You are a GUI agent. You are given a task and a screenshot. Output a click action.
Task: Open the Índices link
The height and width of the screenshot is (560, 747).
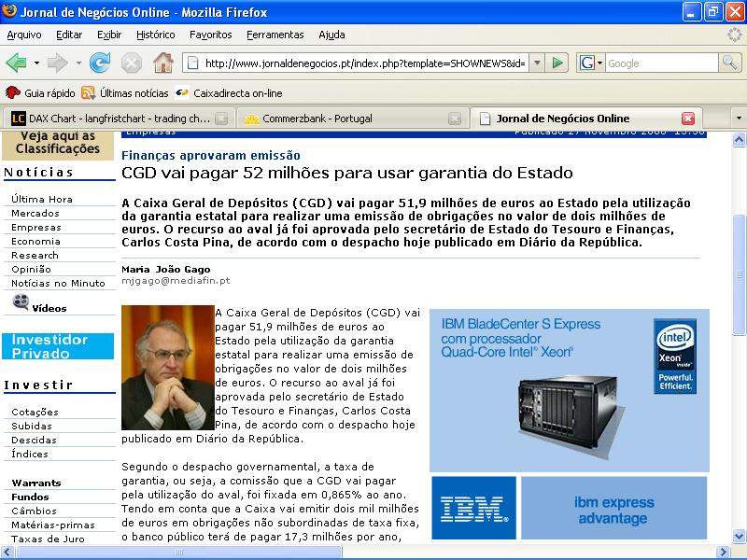click(30, 454)
